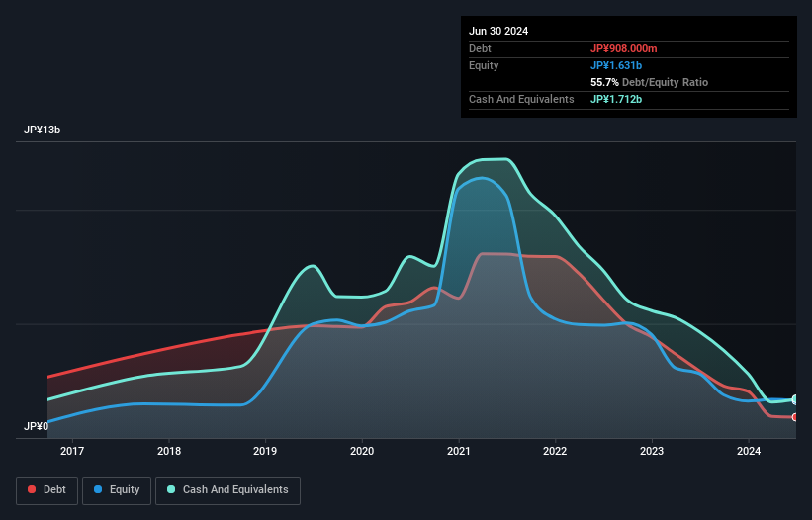Select the 2024 x-axis label
The image size is (812, 520).
749,451
